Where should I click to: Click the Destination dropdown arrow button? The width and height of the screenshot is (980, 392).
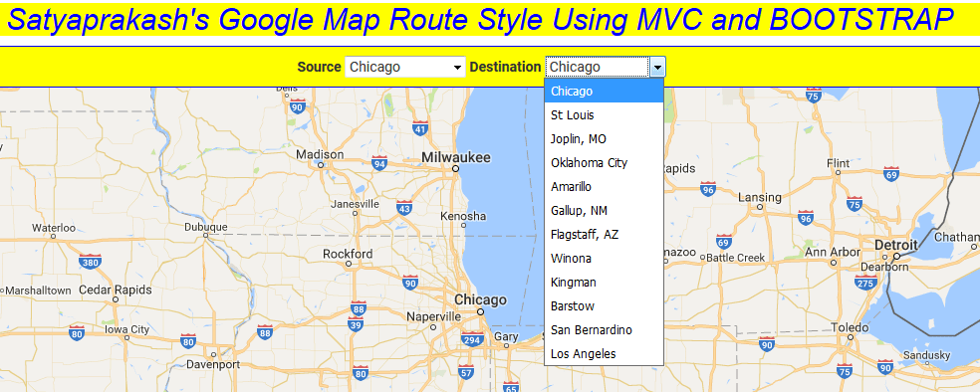pos(657,67)
